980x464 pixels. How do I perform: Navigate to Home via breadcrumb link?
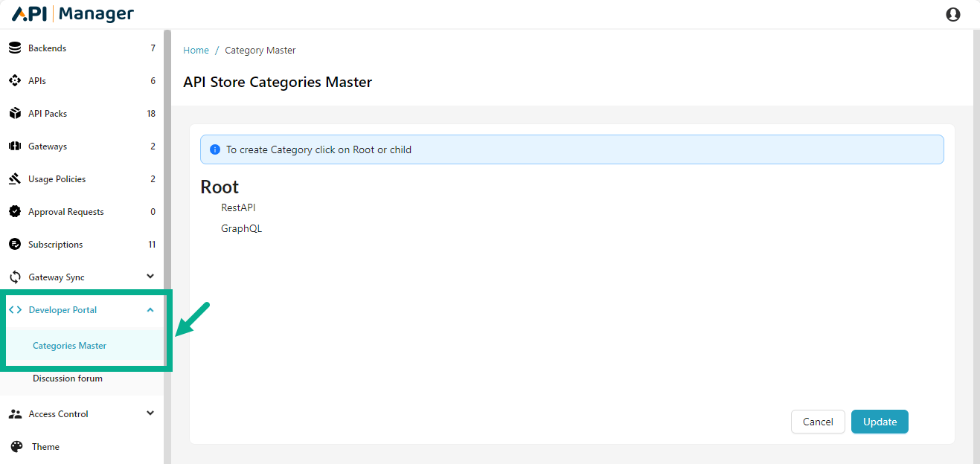click(196, 50)
